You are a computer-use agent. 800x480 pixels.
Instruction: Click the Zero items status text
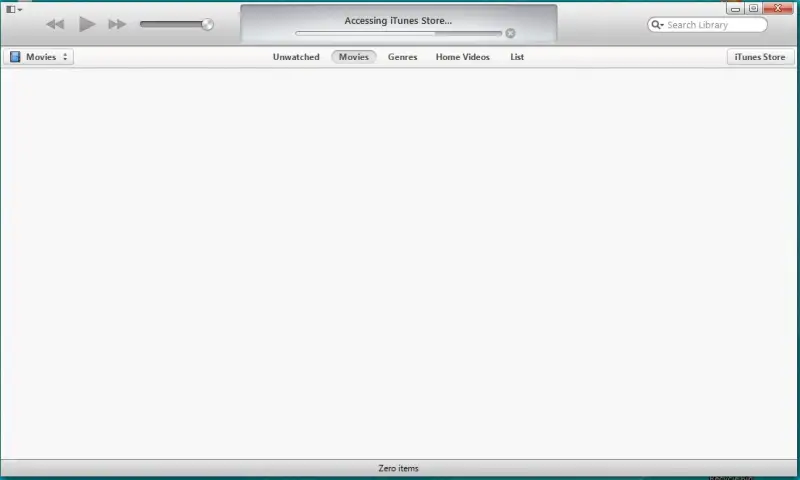point(398,468)
